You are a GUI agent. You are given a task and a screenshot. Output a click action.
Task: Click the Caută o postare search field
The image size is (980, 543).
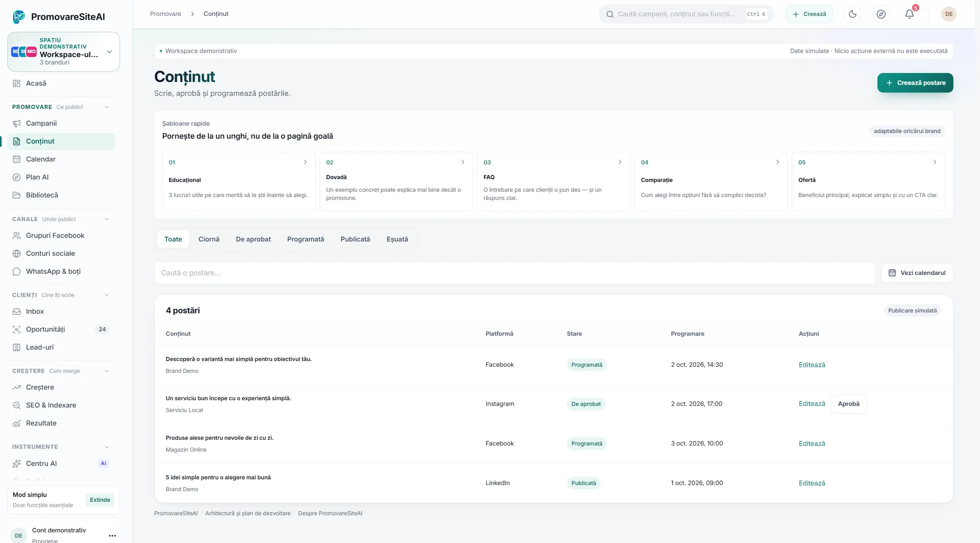click(514, 273)
